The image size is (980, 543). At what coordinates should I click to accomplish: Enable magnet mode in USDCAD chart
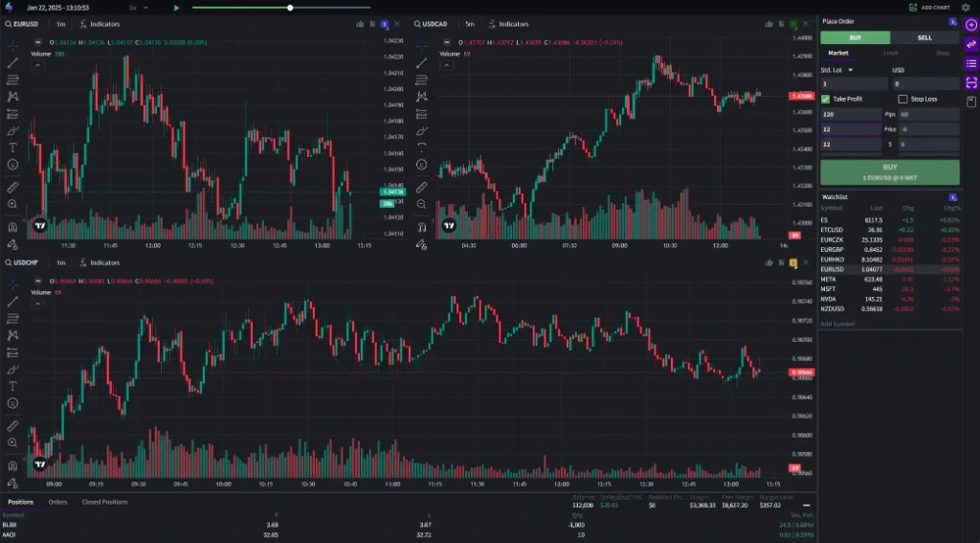pos(422,227)
